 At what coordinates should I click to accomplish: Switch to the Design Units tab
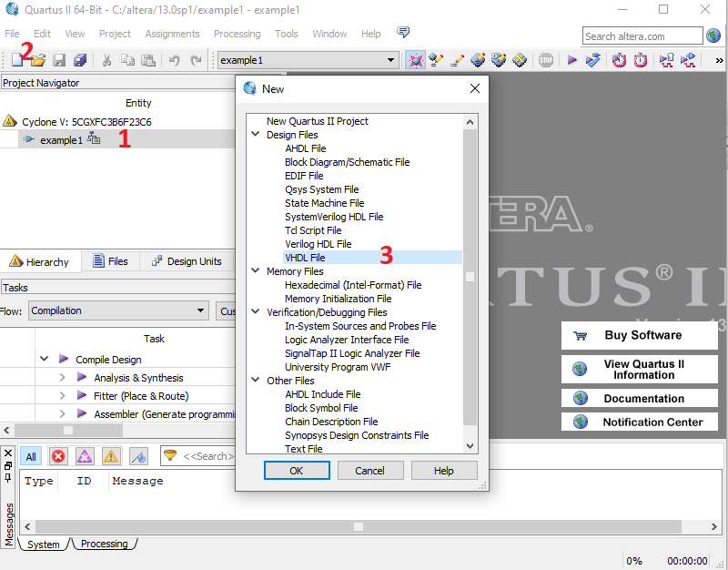[x=187, y=261]
